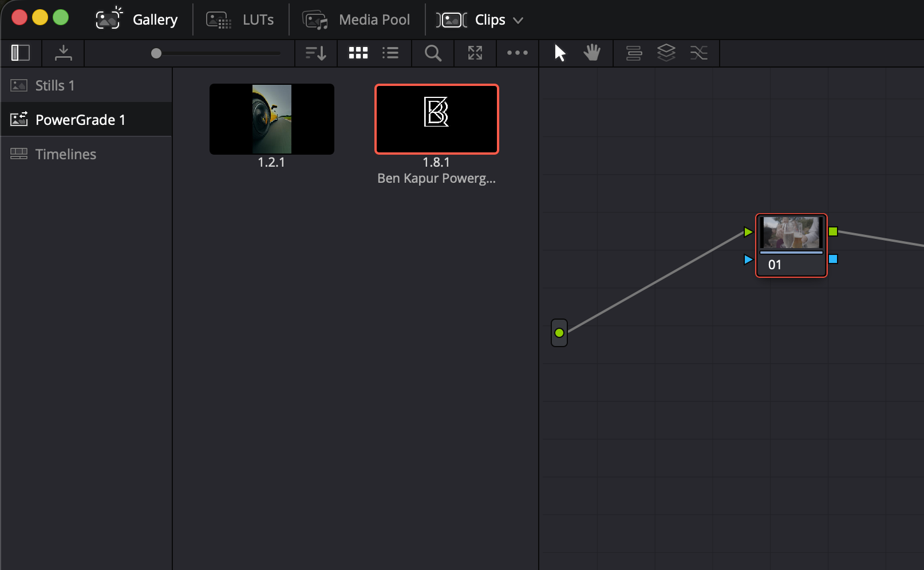Click the Media Pool icon
924x570 pixels.
click(315, 20)
